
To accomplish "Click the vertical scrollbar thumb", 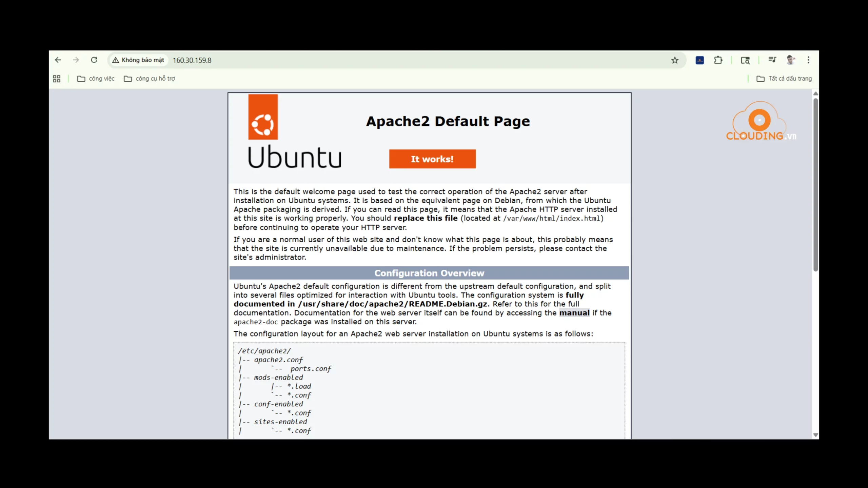I will (x=816, y=185).
